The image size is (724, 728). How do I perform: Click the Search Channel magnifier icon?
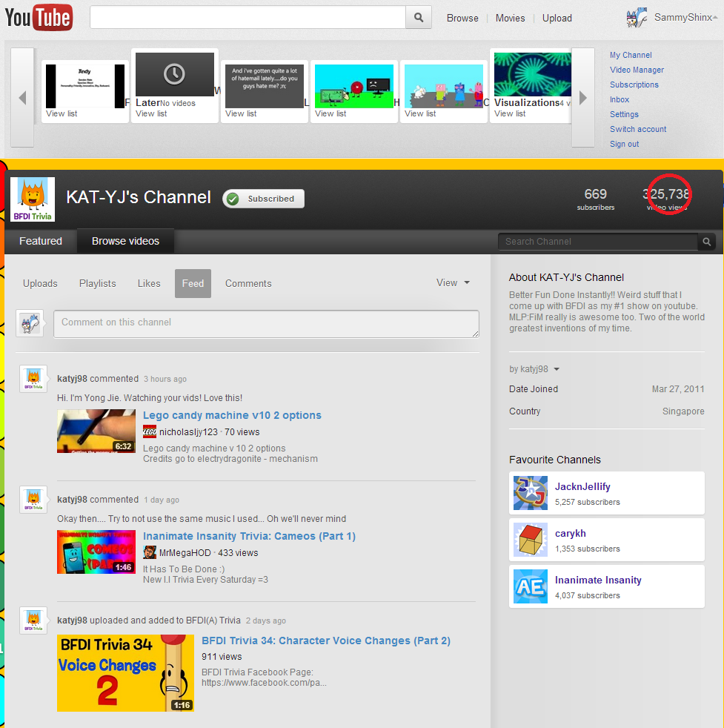tap(706, 242)
